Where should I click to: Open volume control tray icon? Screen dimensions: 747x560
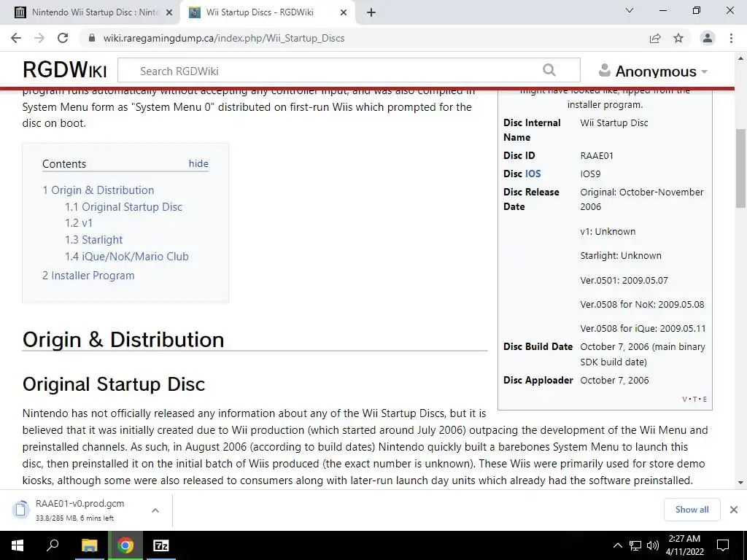[653, 545]
